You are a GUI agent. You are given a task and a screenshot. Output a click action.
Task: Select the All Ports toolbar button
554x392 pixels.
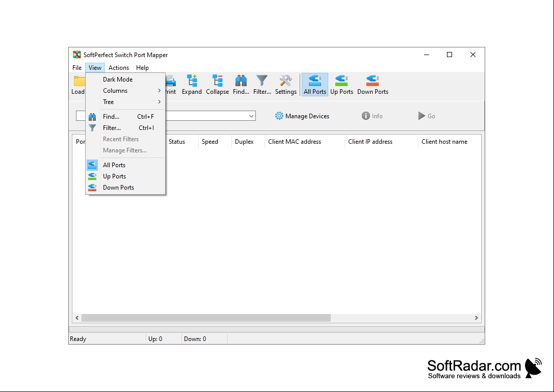click(315, 85)
